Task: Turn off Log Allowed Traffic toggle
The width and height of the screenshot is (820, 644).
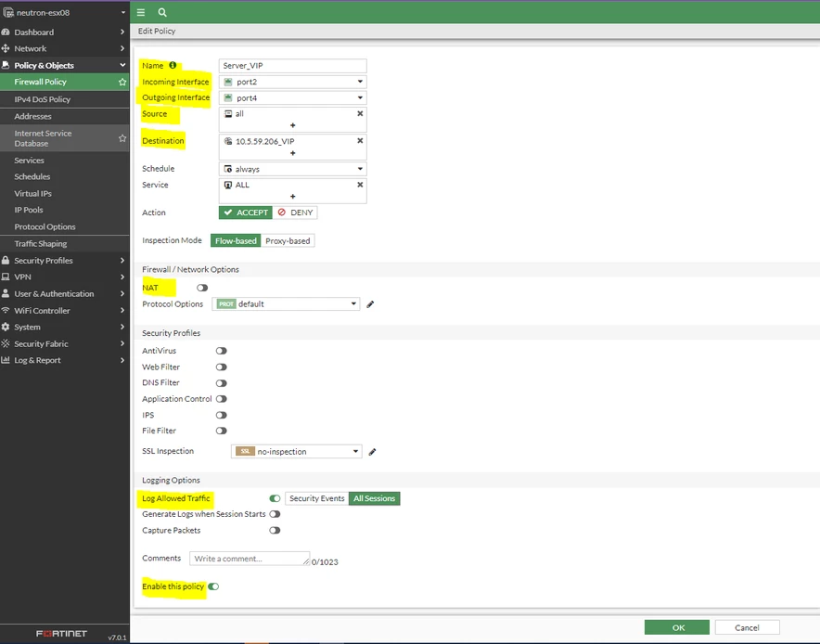Action: tap(275, 498)
